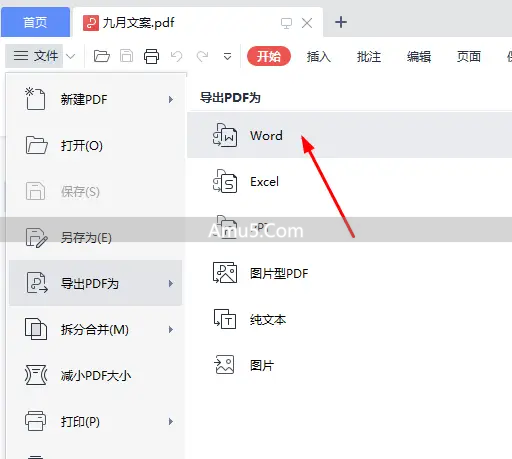Expand the 导出PDF为 submenu arrow
Viewport: 512px width, 459px height.
click(171, 284)
